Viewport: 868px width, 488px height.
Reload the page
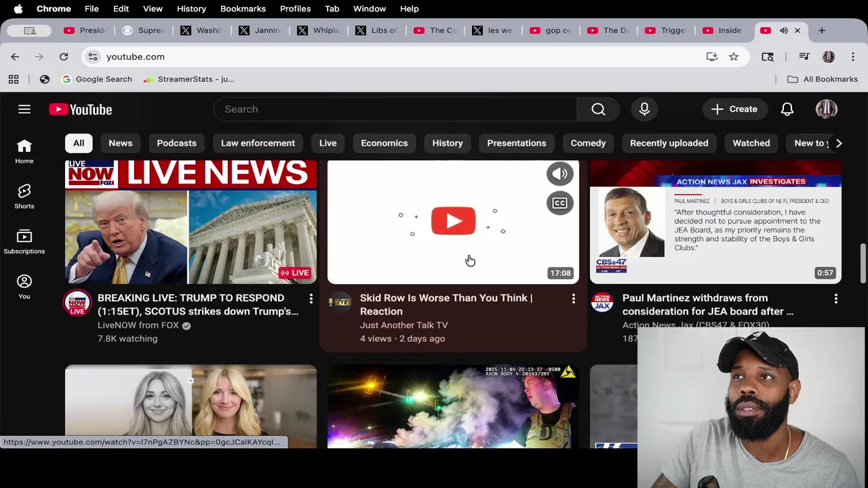(64, 57)
